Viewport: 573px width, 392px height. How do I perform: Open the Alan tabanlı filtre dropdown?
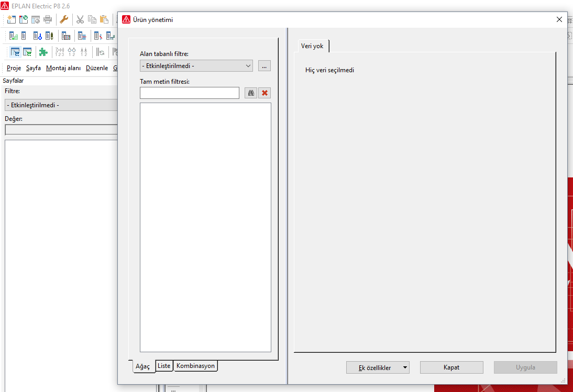click(x=196, y=66)
